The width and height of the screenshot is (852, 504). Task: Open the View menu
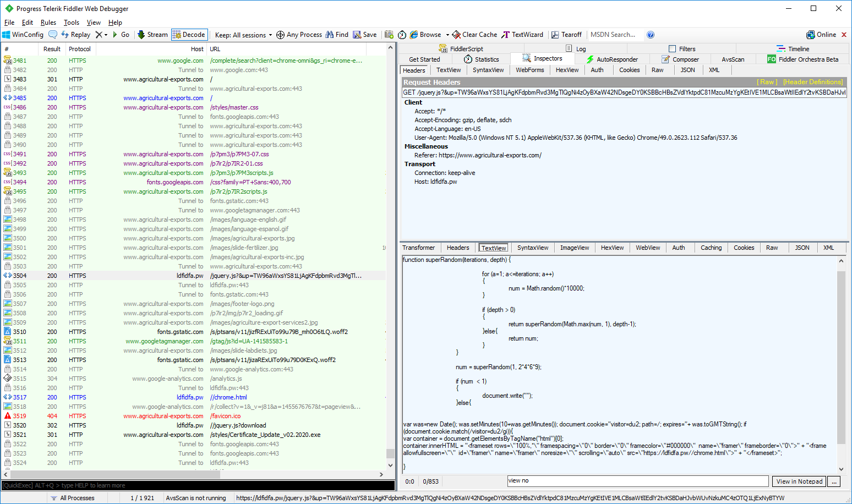tap(94, 23)
